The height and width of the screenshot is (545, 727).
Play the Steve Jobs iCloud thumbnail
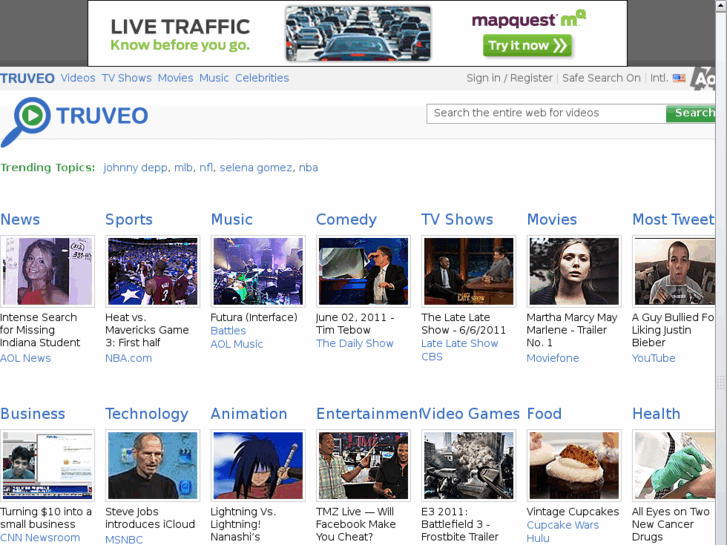[153, 466]
